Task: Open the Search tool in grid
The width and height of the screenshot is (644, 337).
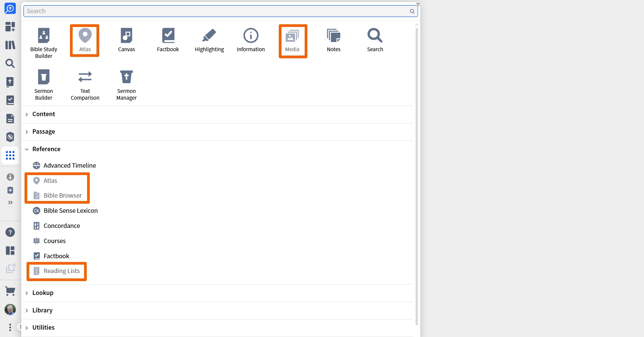Action: (375, 40)
